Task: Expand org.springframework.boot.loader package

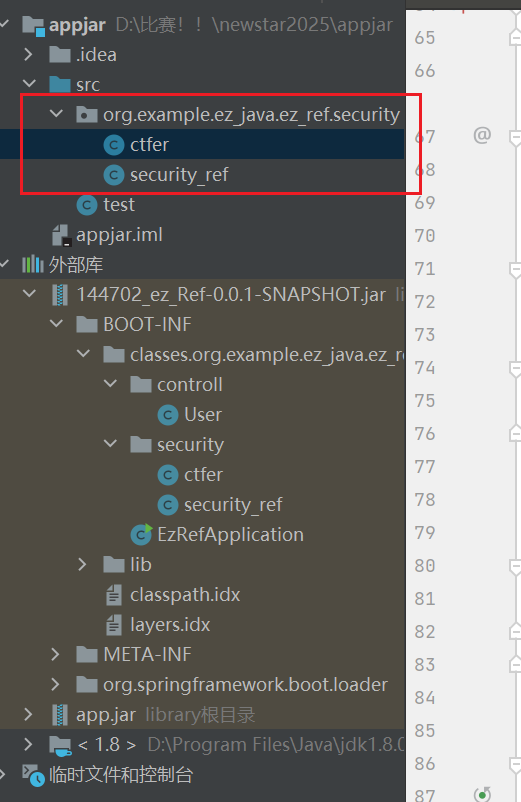Action: click(x=56, y=684)
